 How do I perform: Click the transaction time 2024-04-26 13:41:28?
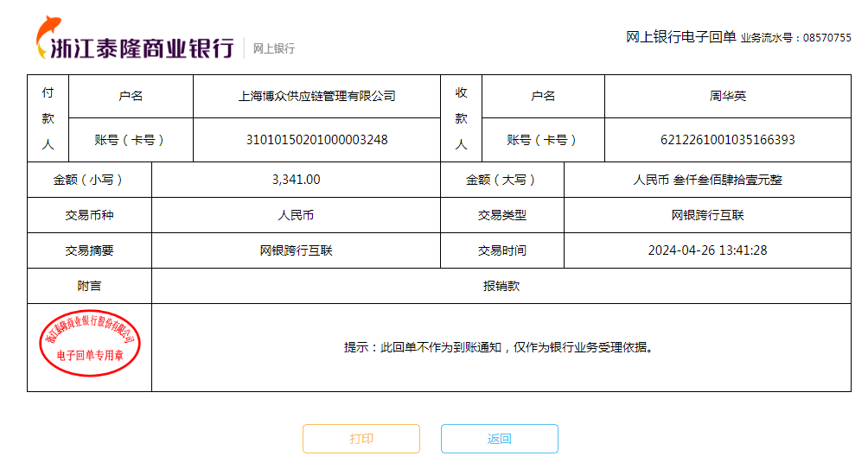[707, 250]
